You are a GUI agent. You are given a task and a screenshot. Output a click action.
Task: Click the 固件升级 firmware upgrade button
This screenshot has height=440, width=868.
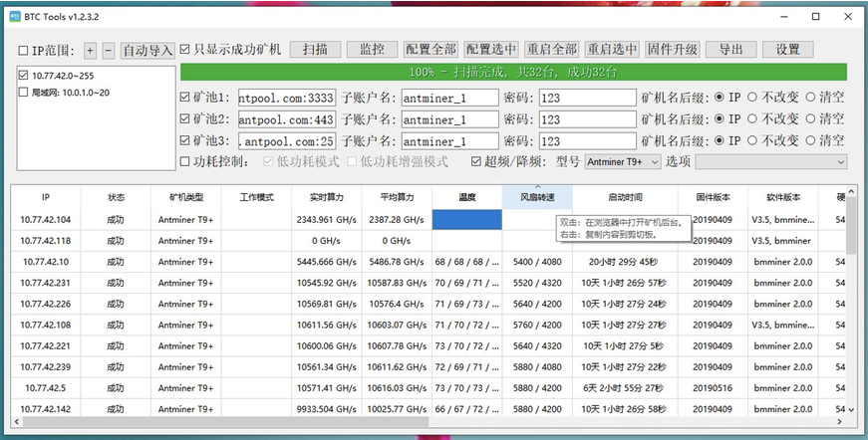[672, 49]
